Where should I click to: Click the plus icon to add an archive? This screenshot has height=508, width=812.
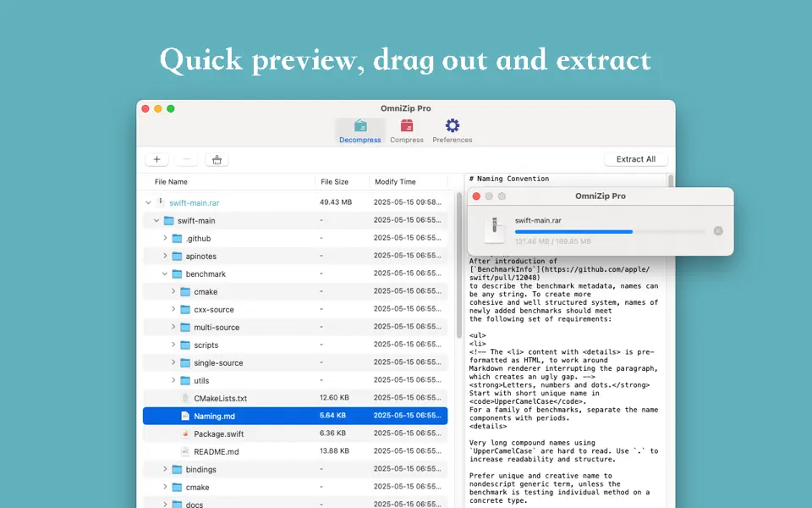tap(156, 159)
